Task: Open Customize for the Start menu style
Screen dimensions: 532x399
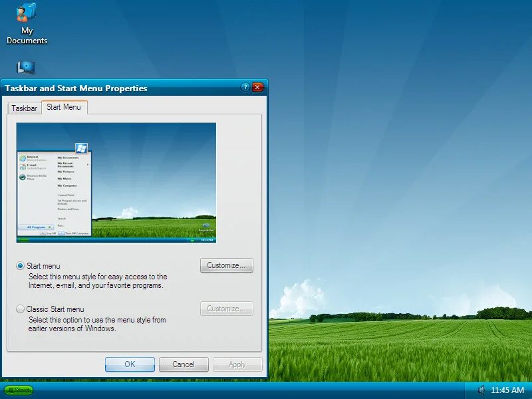Action: pyautogui.click(x=226, y=265)
